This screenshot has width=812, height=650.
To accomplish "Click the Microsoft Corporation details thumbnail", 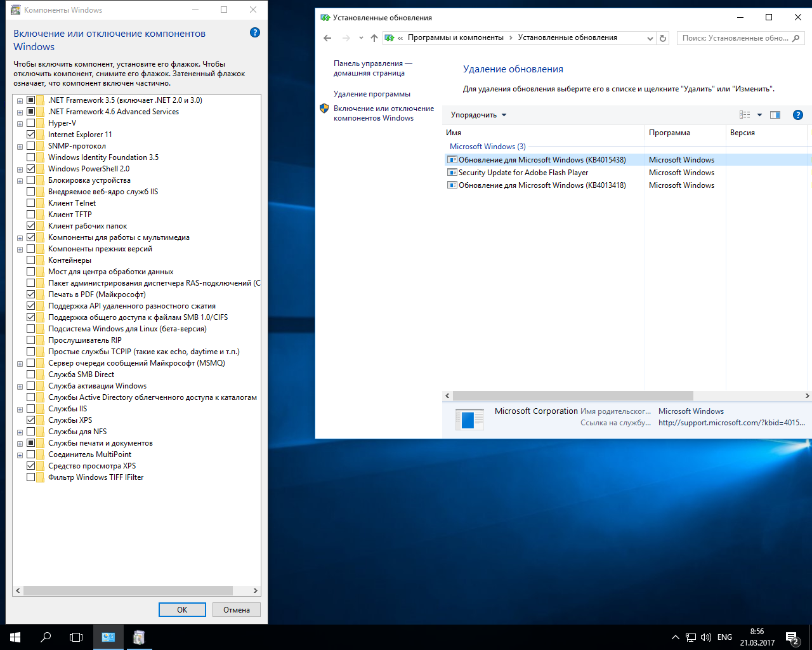I will (x=469, y=419).
